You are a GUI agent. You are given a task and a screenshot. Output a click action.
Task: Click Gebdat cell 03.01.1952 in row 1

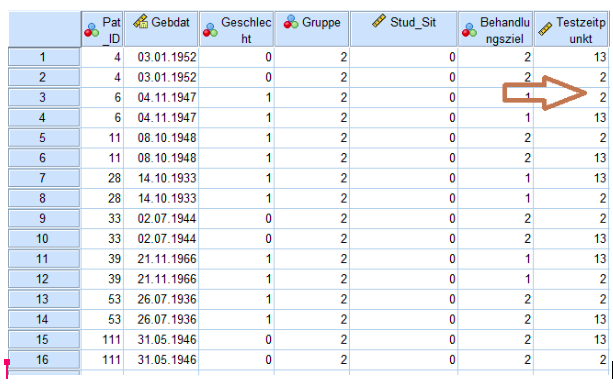tap(161, 57)
